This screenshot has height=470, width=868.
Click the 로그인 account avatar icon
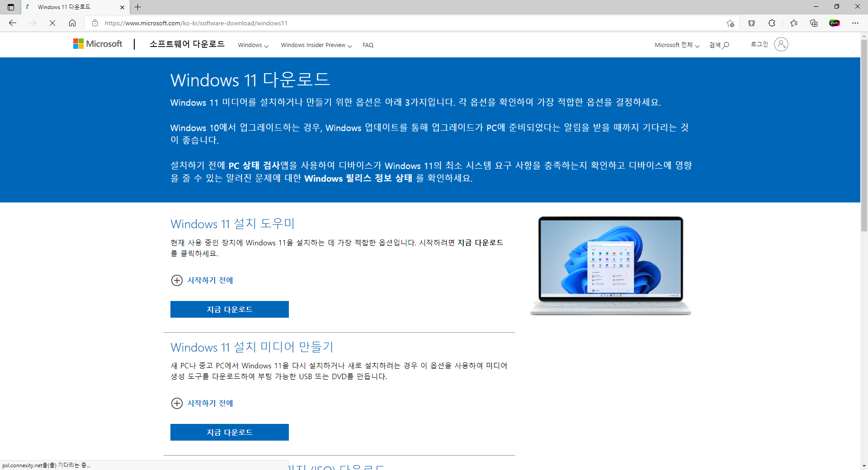(781, 44)
